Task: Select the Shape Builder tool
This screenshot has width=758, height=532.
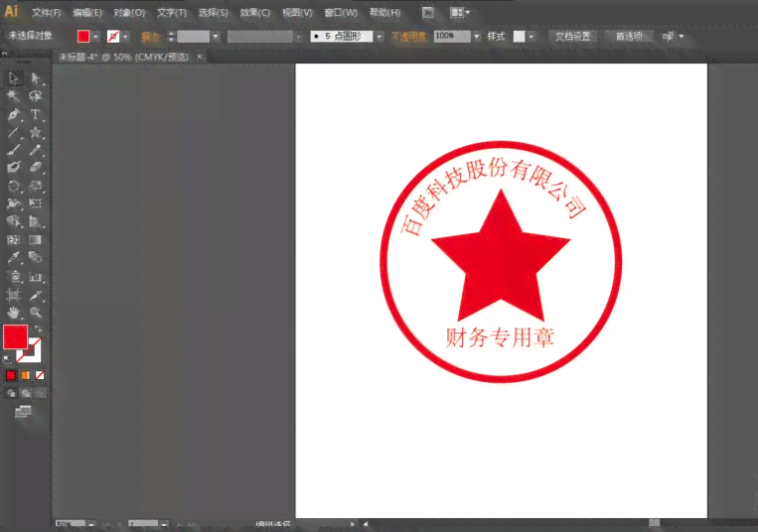Action: click(x=14, y=221)
